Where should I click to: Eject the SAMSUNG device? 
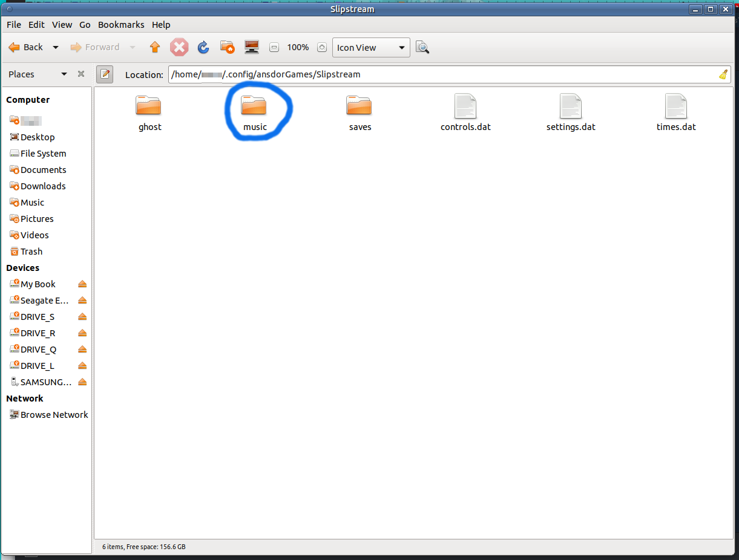[x=82, y=382]
